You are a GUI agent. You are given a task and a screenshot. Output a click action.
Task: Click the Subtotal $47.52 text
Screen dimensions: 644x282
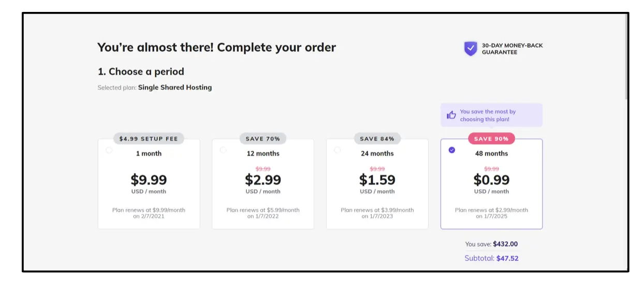[x=491, y=258]
